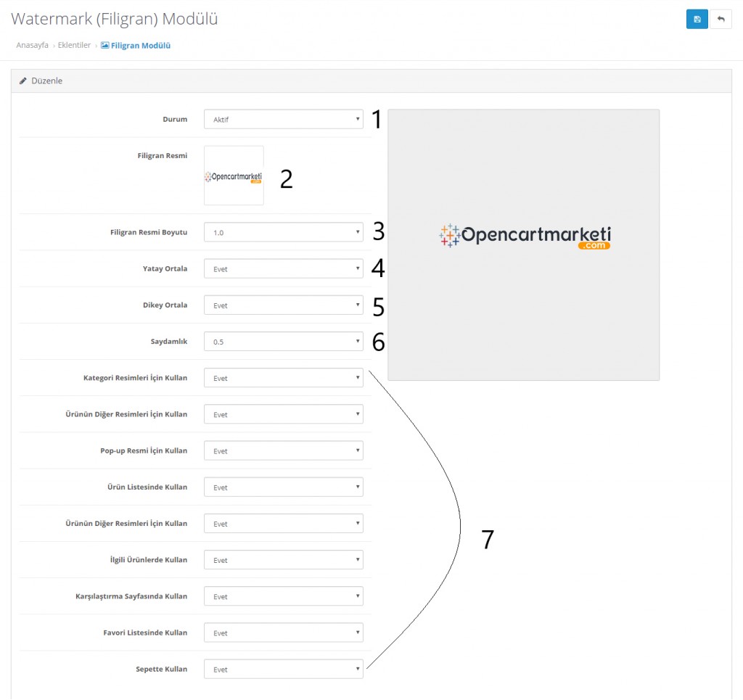Open İlgili Ürünlerde Kullan dropdown
The height and width of the screenshot is (700, 743).
pos(283,560)
